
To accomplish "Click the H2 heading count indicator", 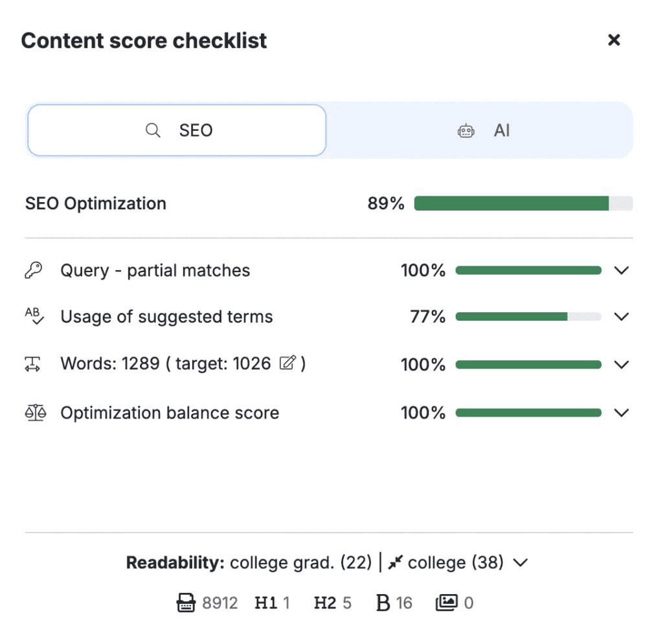I will pyautogui.click(x=331, y=604).
